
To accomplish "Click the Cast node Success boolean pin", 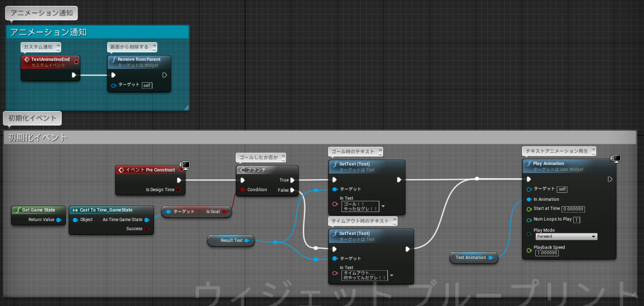I will pos(147,229).
